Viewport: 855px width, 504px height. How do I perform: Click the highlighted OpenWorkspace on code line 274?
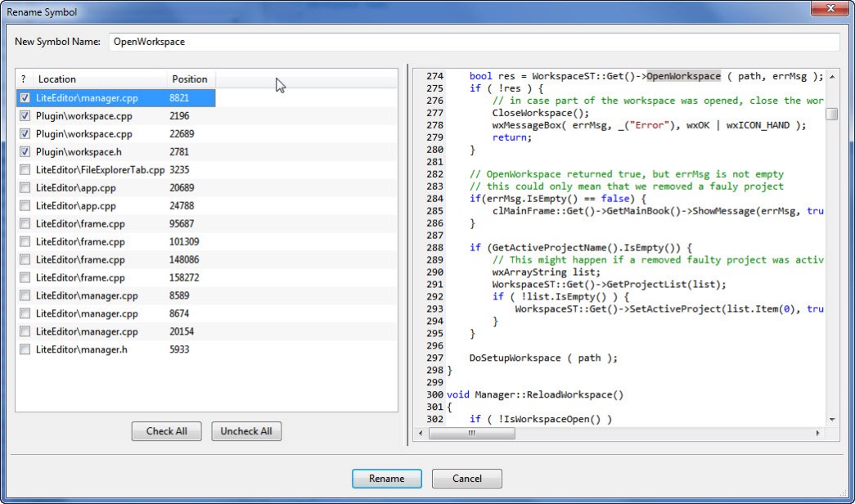click(684, 76)
